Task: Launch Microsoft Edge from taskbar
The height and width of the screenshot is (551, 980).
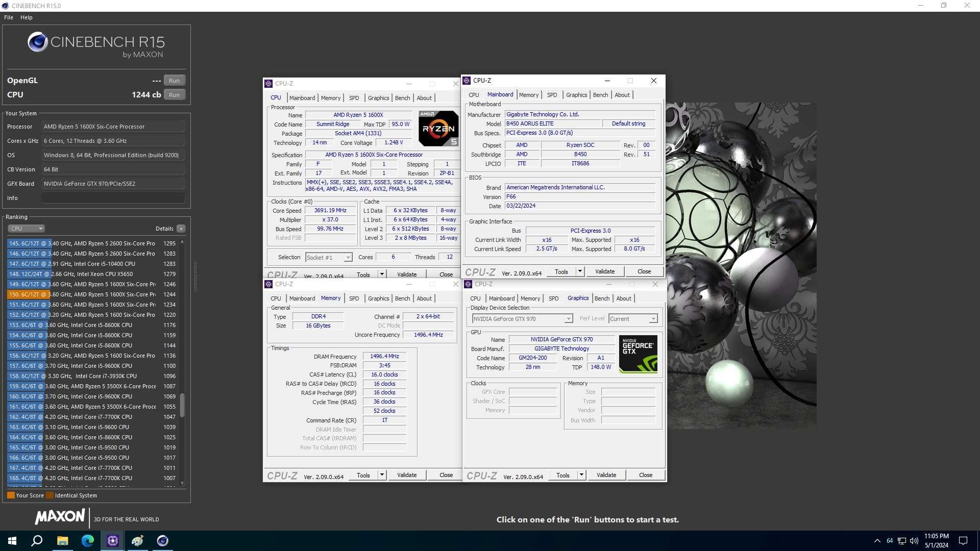Action: [87, 541]
